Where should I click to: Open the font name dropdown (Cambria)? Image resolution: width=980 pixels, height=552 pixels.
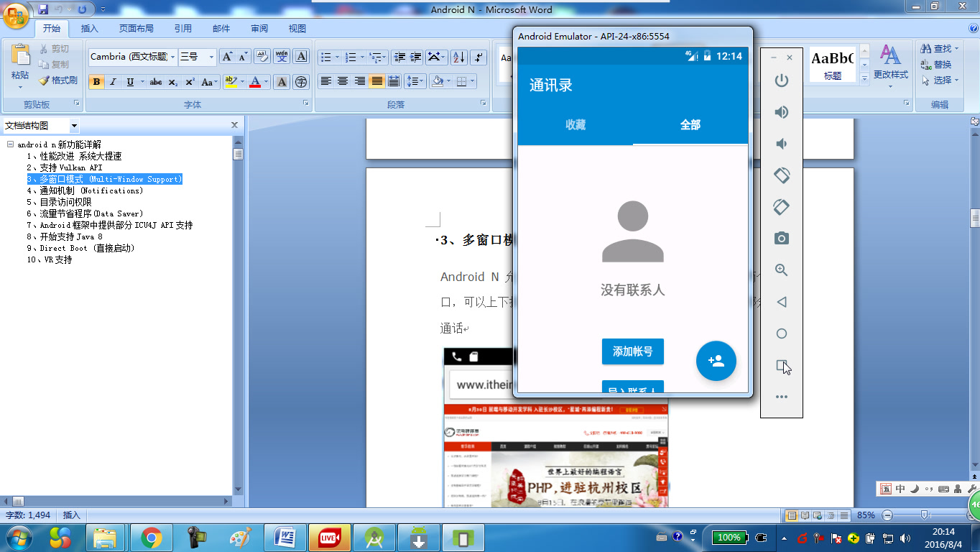pos(173,57)
